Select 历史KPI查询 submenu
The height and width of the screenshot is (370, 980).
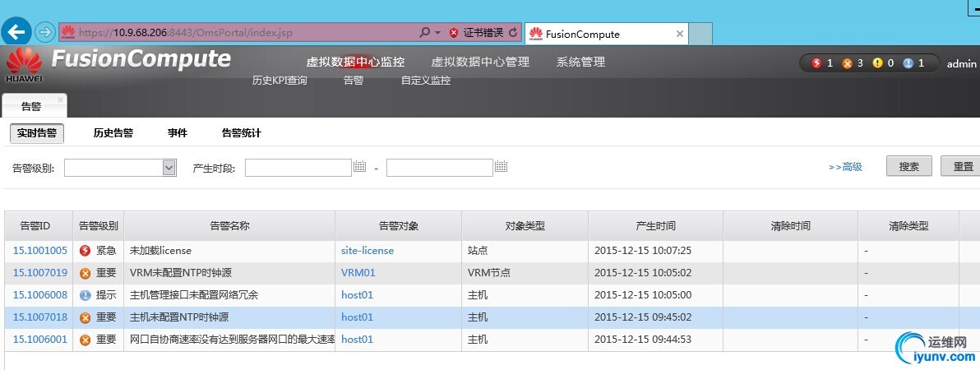point(280,81)
